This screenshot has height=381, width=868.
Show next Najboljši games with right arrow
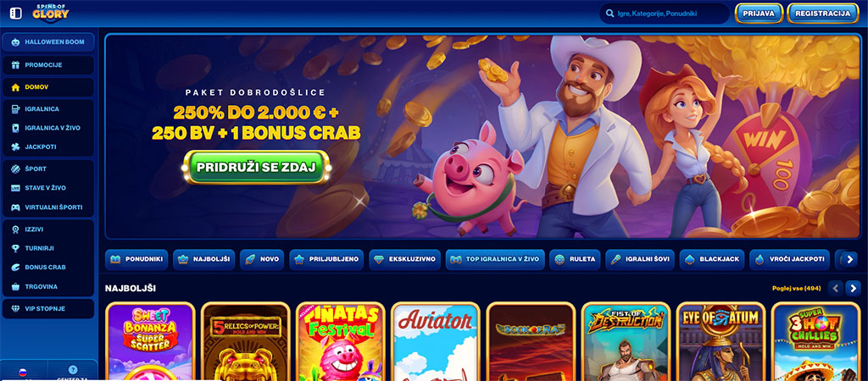tap(853, 288)
